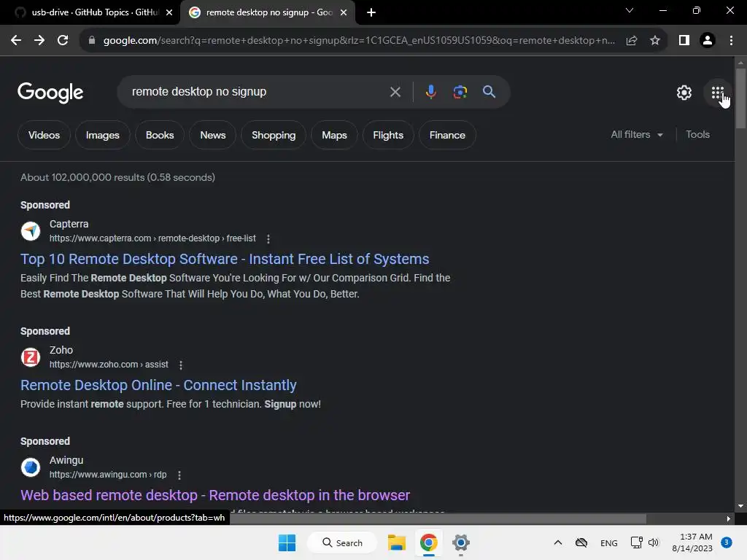The image size is (747, 560).
Task: Open Settings gear on taskbar
Action: point(461,542)
